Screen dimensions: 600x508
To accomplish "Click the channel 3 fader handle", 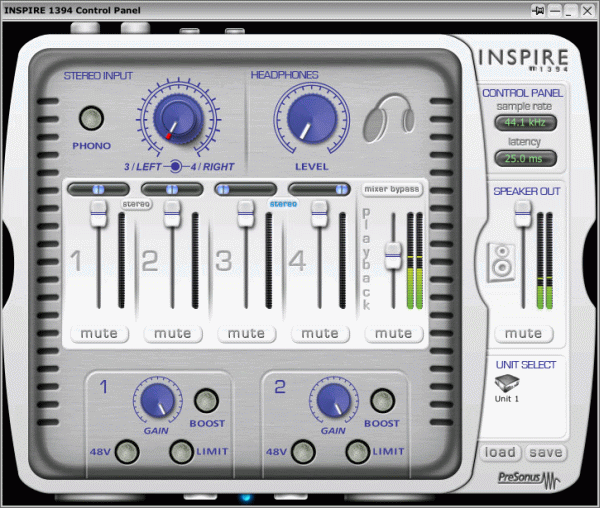I will click(x=245, y=213).
